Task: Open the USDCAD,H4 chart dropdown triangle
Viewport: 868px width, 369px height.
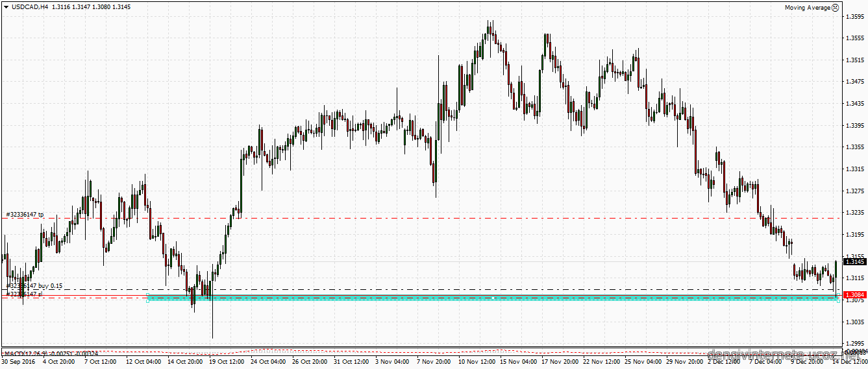Action: (x=6, y=7)
